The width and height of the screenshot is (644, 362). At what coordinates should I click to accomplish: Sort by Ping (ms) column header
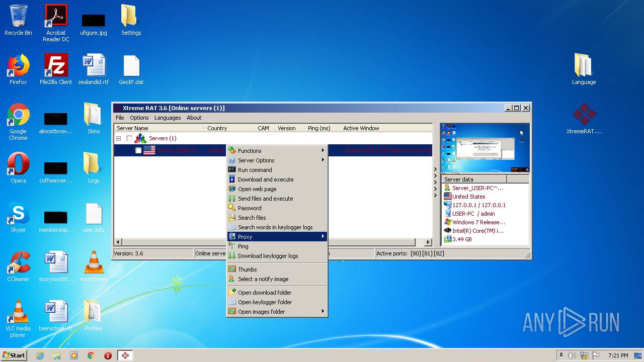pyautogui.click(x=323, y=128)
